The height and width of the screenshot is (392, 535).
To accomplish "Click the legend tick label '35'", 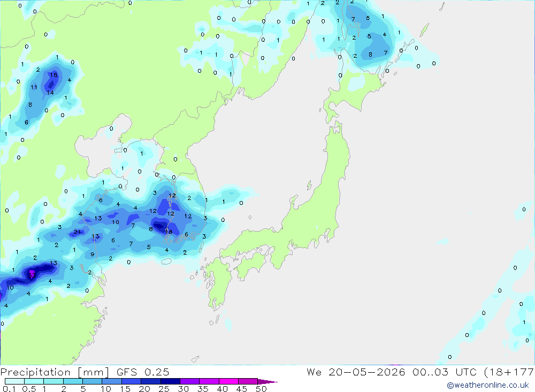I will pyautogui.click(x=203, y=389).
